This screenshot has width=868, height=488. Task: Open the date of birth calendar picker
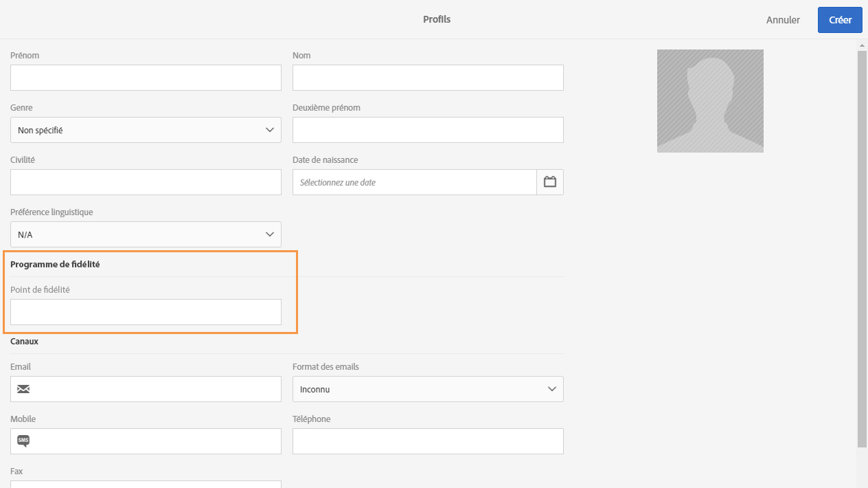tap(549, 182)
